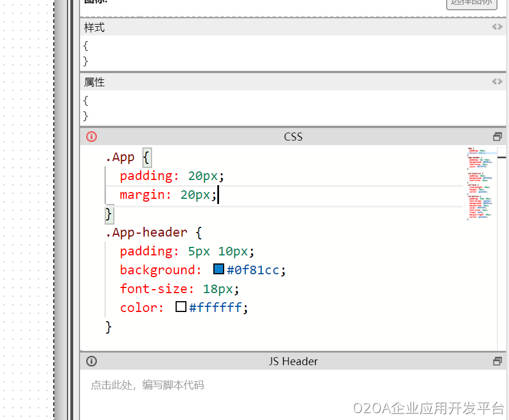This screenshot has height=420, width=509.
Task: Open the #ffffff color swatch
Action: [x=181, y=307]
